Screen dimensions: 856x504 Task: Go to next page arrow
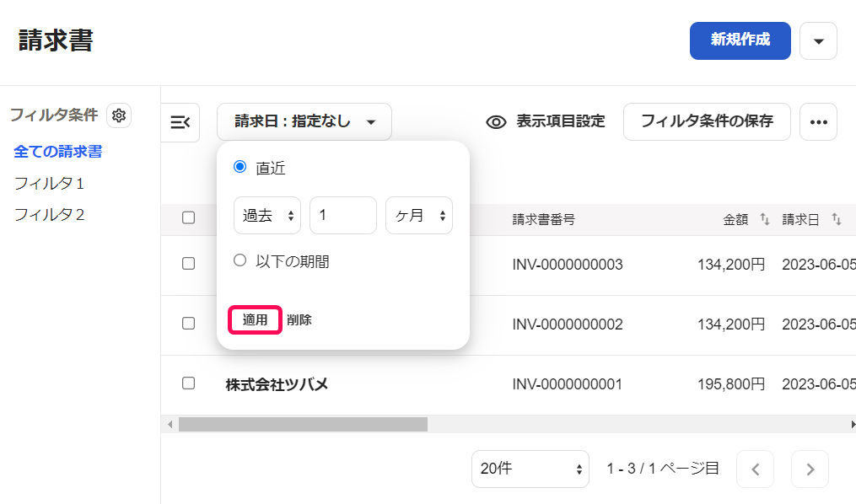coord(810,469)
